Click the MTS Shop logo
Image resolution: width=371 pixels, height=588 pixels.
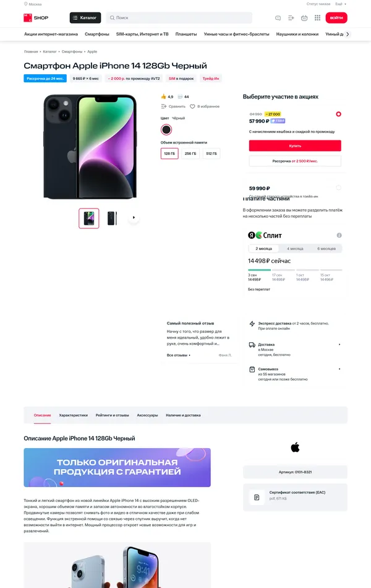36,17
